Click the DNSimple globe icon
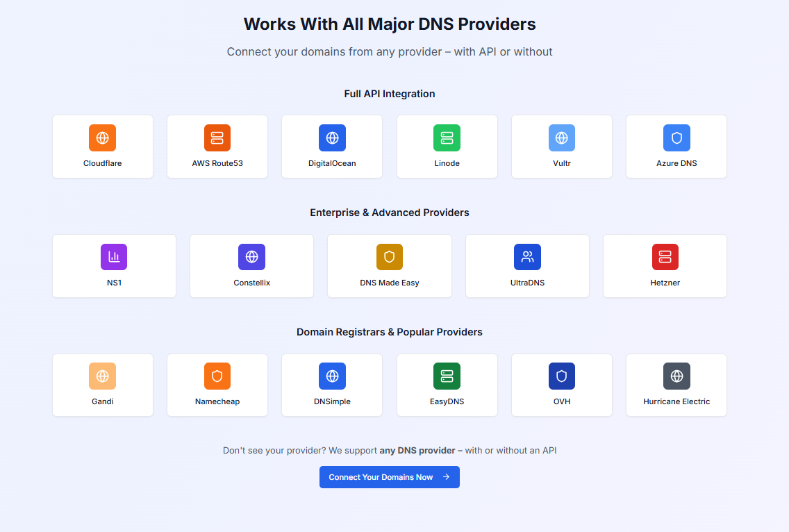The height and width of the screenshot is (532, 789). (332, 376)
